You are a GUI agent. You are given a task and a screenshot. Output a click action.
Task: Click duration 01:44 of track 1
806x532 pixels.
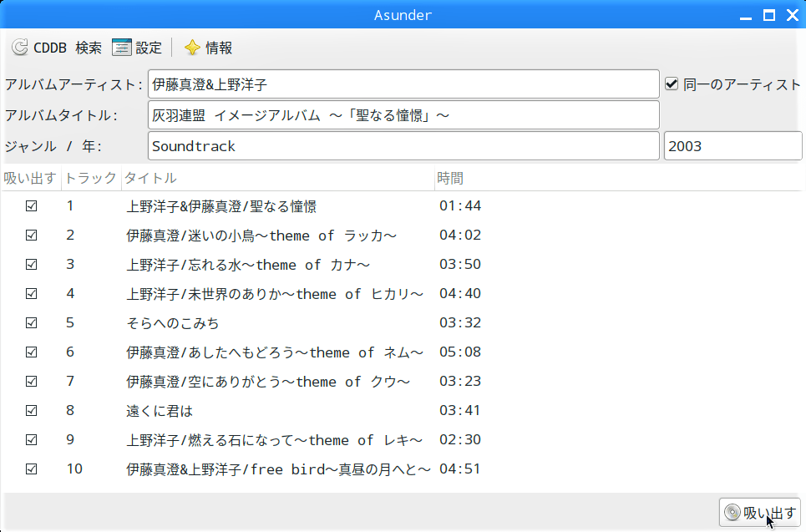coord(460,205)
